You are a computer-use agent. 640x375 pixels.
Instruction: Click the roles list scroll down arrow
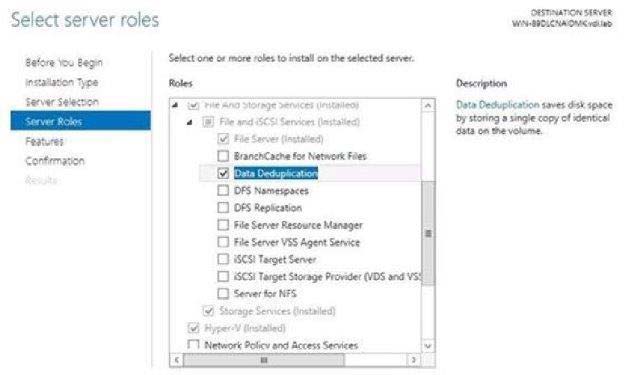428,346
